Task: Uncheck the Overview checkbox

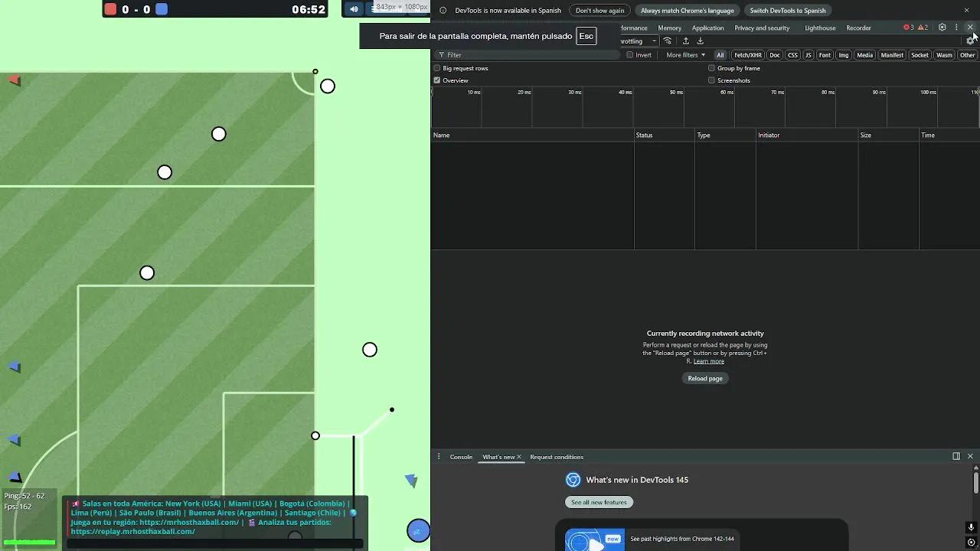Action: 437,80
